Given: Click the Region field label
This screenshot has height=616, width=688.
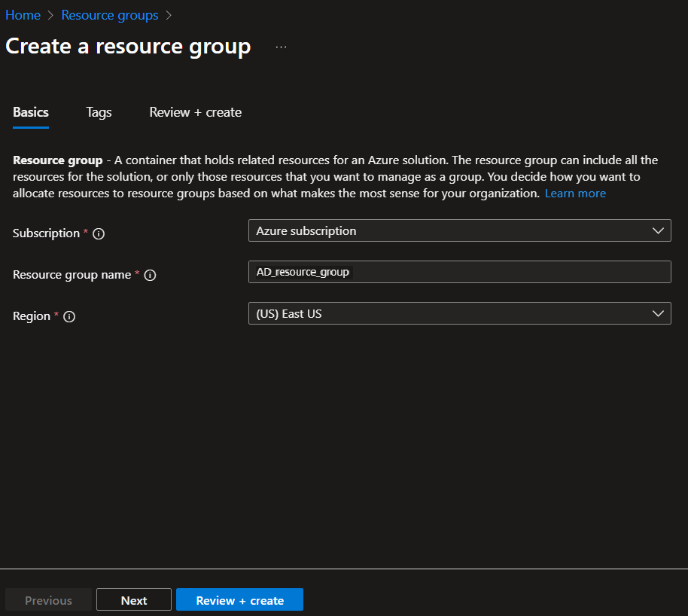Looking at the screenshot, I should pyautogui.click(x=31, y=316).
